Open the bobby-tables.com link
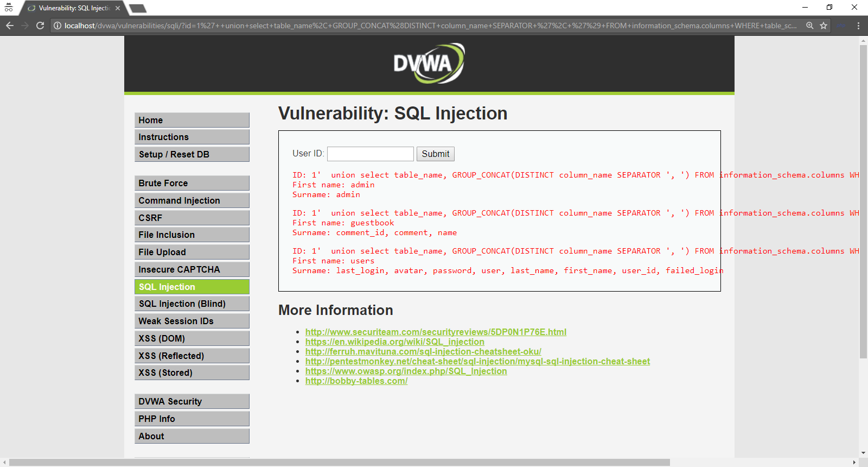Screen dimensions: 868x467 [x=356, y=381]
